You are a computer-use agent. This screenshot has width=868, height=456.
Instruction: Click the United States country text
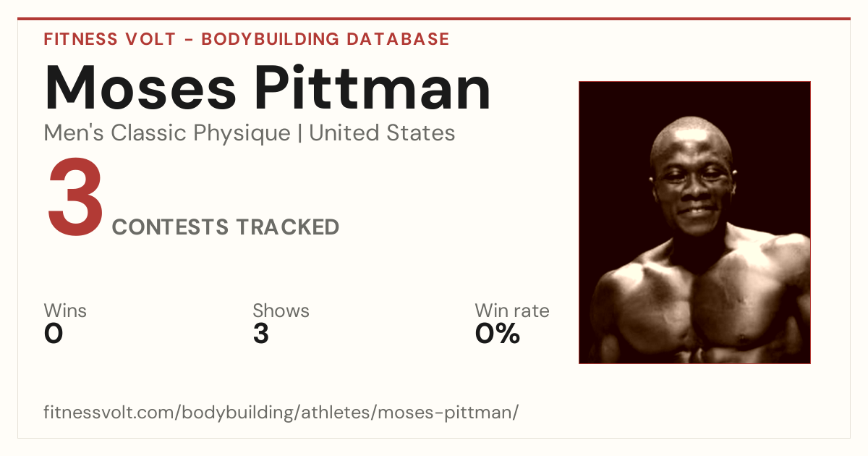[382, 133]
